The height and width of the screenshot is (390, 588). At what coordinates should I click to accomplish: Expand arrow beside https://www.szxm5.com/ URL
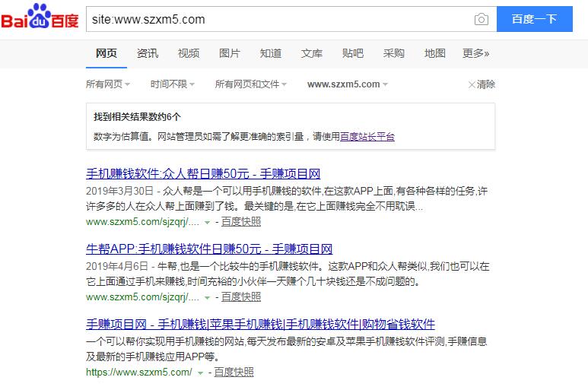(200, 373)
